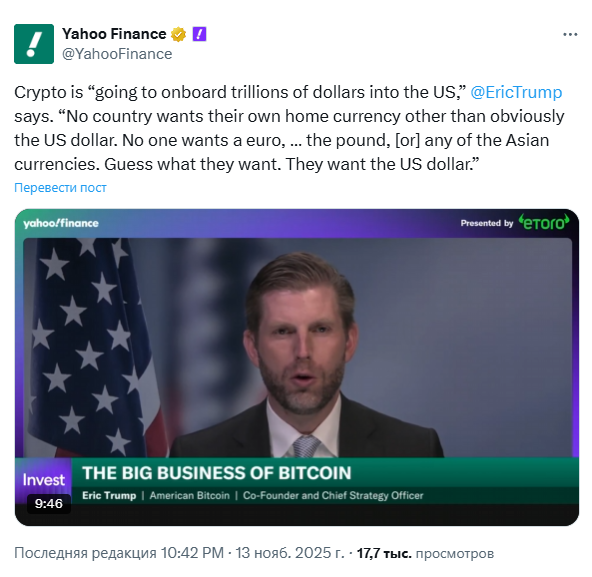Click the 17,7 тыс. просмотров view count
The image size is (592, 577).
pos(425,553)
